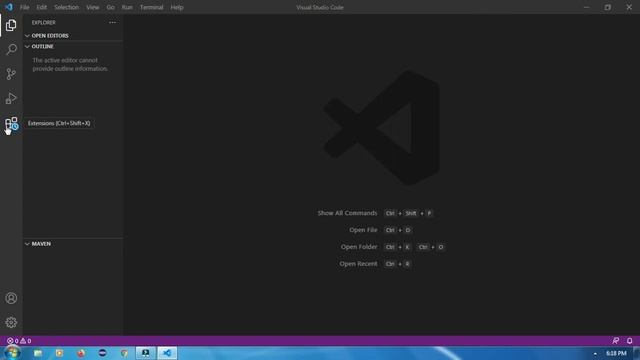Open the Run menu
The image size is (640, 360).
tap(127, 7)
